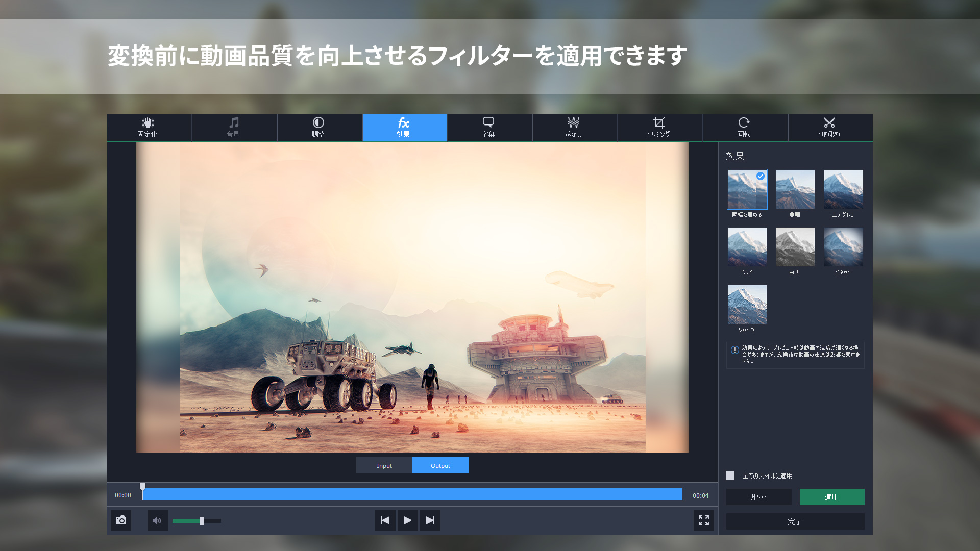Open the トリミング crop tab
Screen dimensions: 980x551
pos(660,128)
